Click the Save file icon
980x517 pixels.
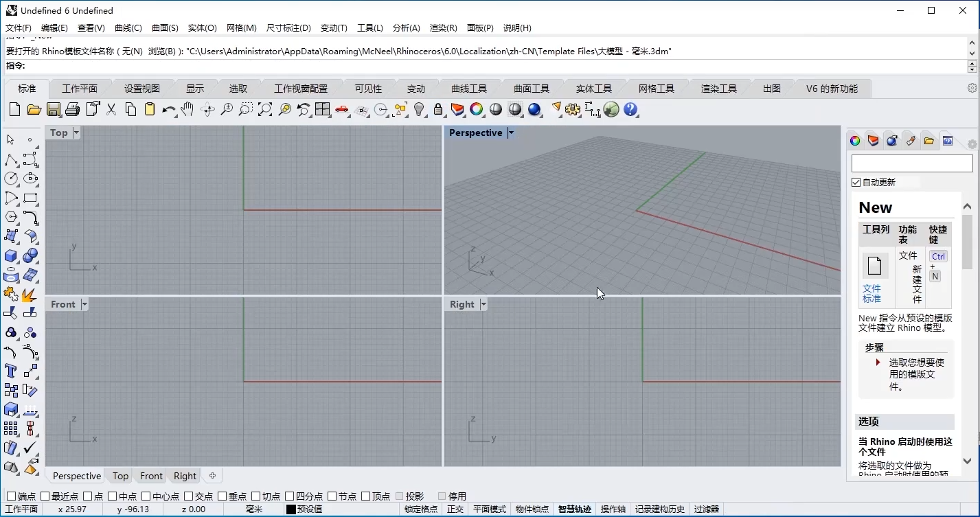pos(54,110)
